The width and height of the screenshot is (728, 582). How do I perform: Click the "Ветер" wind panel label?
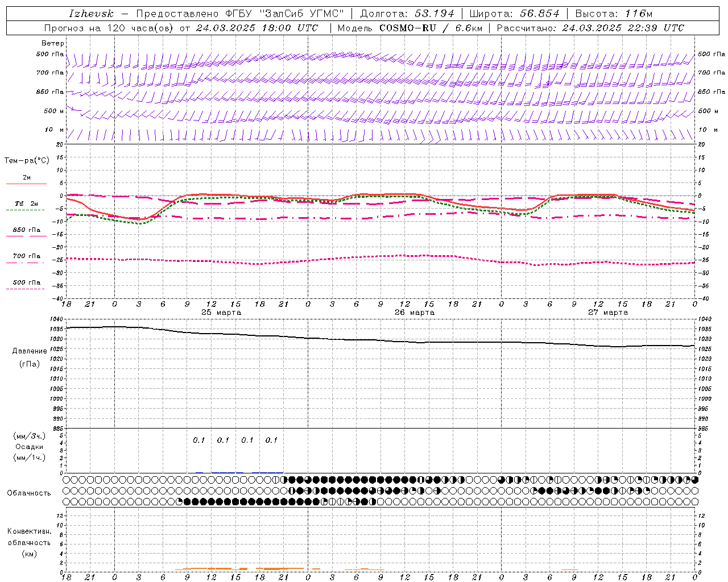point(53,43)
